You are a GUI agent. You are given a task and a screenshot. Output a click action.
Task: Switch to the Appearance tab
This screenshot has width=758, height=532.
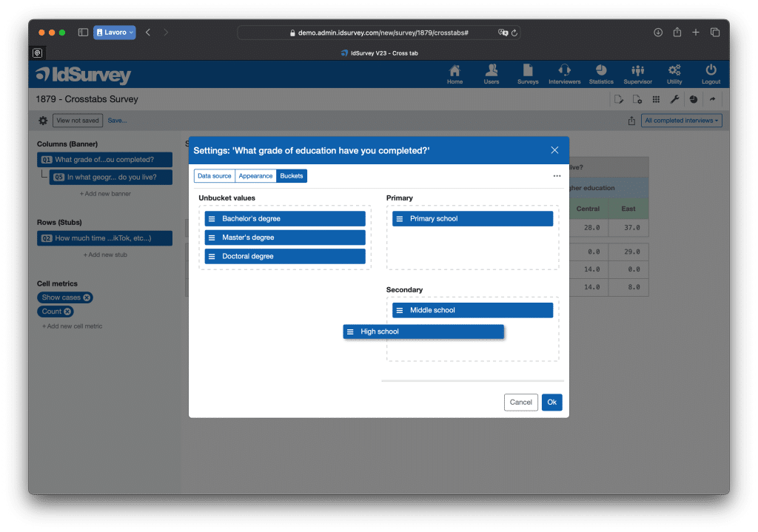[x=255, y=176]
